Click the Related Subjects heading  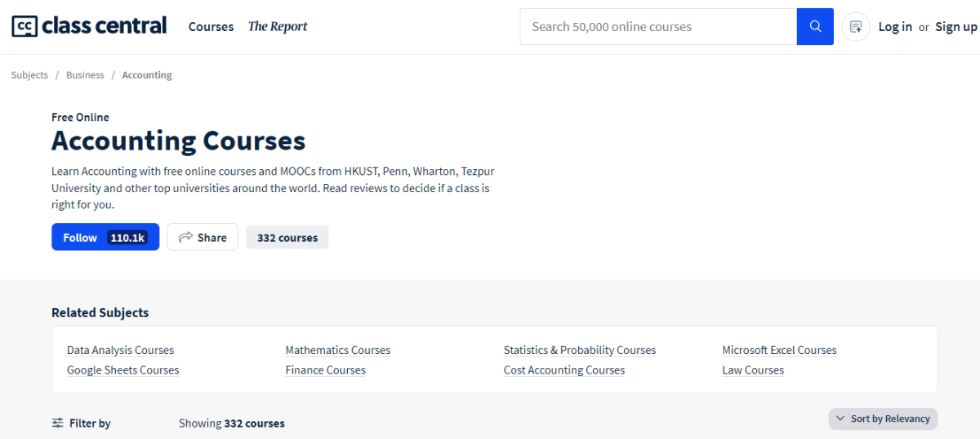point(100,312)
